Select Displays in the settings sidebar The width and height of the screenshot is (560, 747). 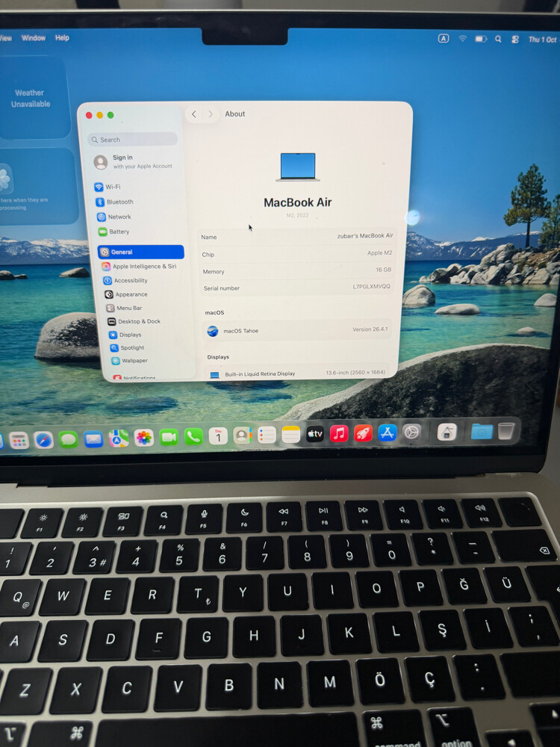(x=125, y=335)
